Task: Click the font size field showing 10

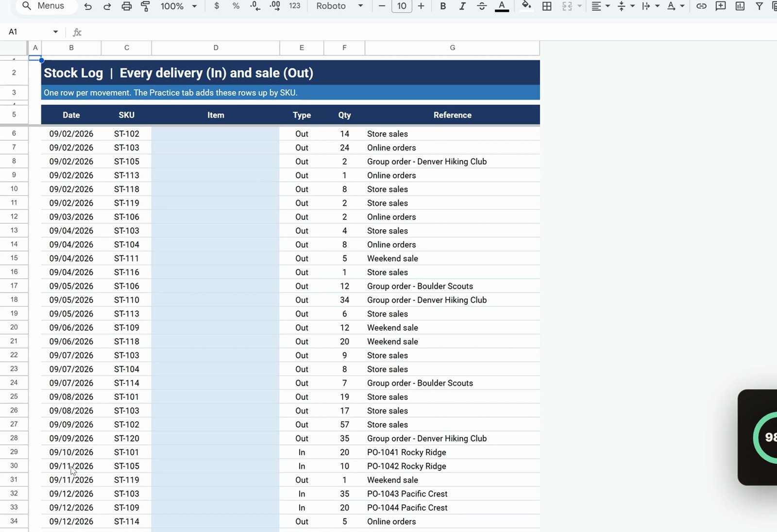Action: (x=402, y=6)
